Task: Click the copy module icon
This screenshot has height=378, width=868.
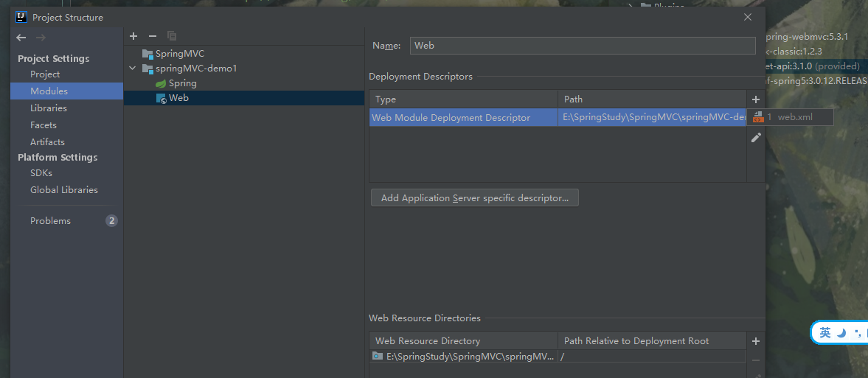Action: pos(172,36)
